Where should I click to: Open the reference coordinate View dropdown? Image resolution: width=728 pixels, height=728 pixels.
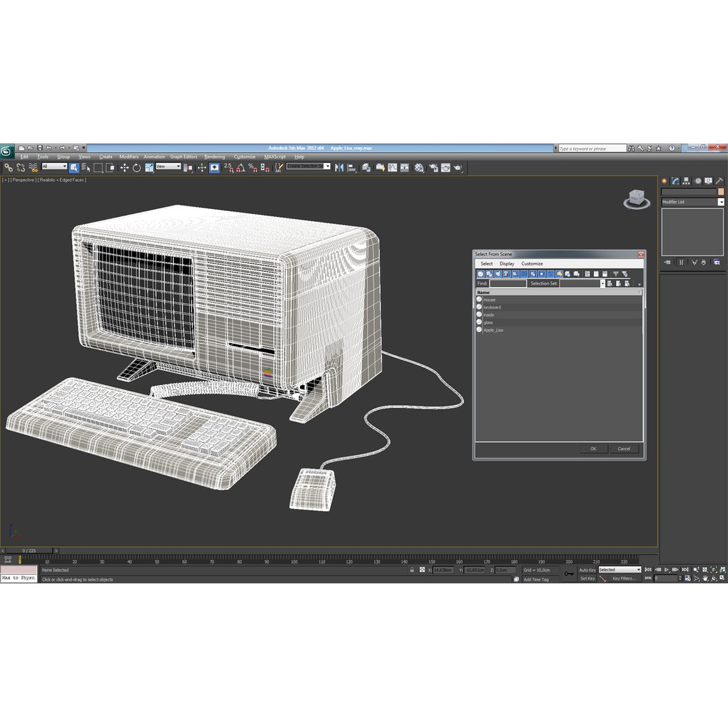pos(168,166)
